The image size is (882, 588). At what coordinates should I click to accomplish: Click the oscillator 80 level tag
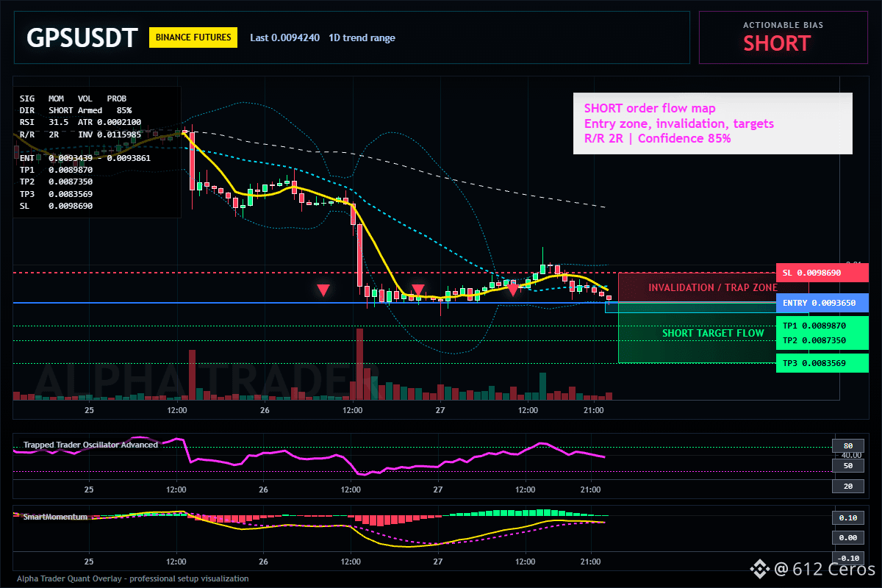click(847, 445)
